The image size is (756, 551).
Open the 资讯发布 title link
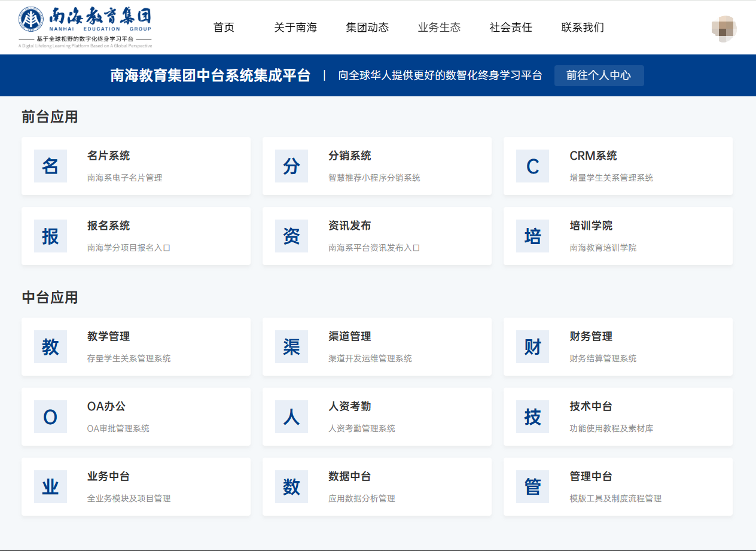349,226
